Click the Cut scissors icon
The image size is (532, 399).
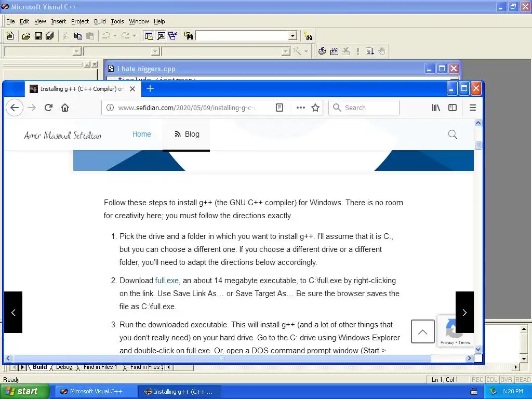[65, 36]
